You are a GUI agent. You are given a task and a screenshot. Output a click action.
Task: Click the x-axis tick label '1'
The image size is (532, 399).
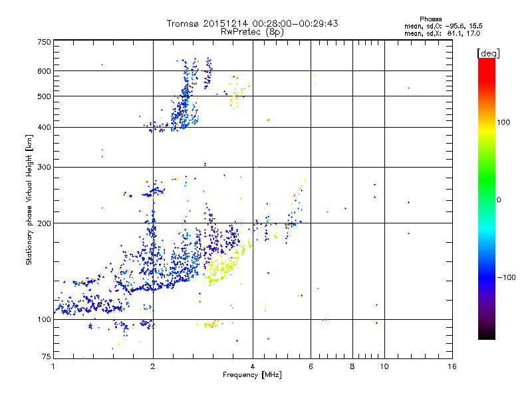pos(53,366)
